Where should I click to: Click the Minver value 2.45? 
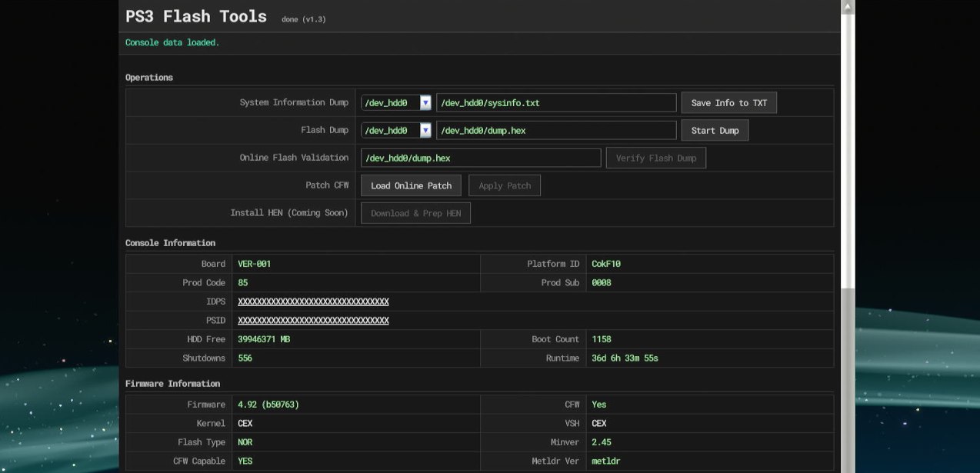[601, 442]
